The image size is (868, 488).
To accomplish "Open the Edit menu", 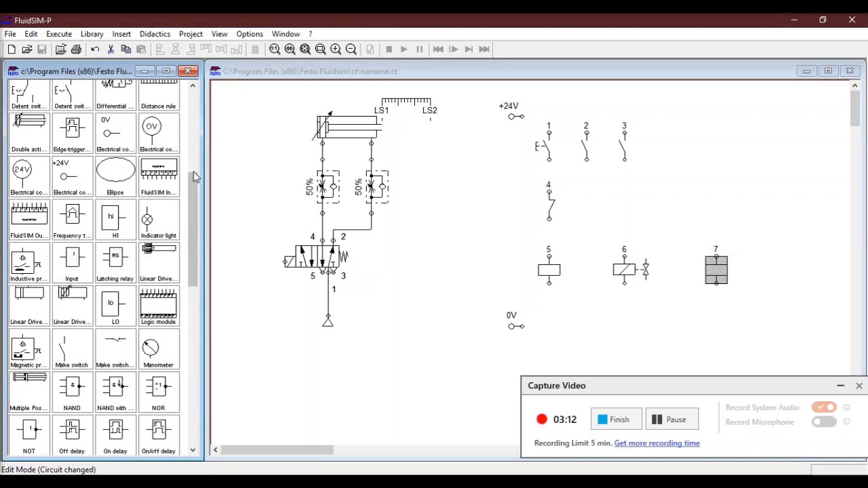I will click(x=31, y=34).
